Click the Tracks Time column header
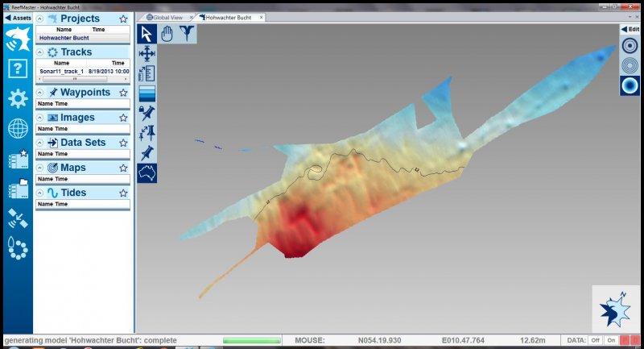The height and width of the screenshot is (349, 644). (118, 63)
